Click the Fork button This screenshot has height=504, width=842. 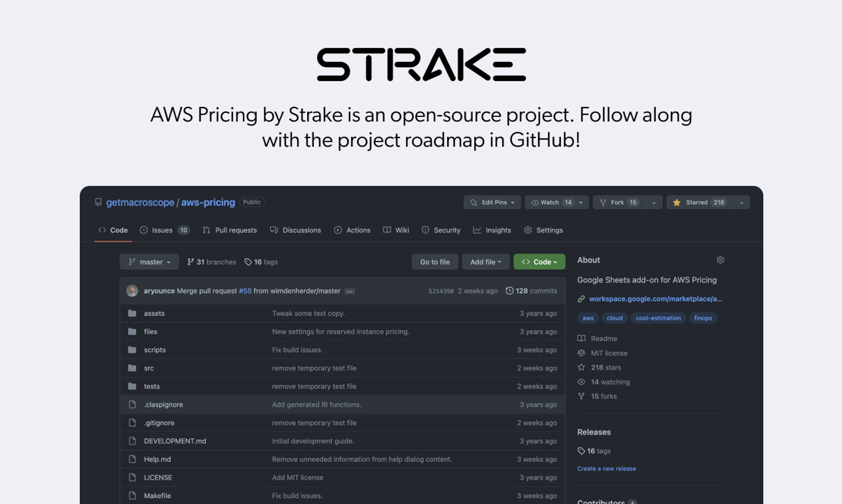619,203
